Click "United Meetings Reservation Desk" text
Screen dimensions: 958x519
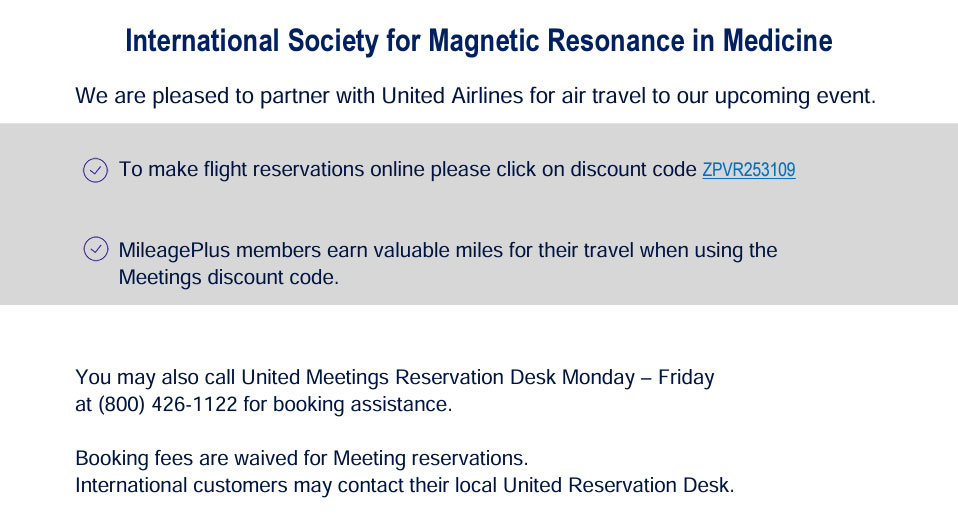(398, 378)
